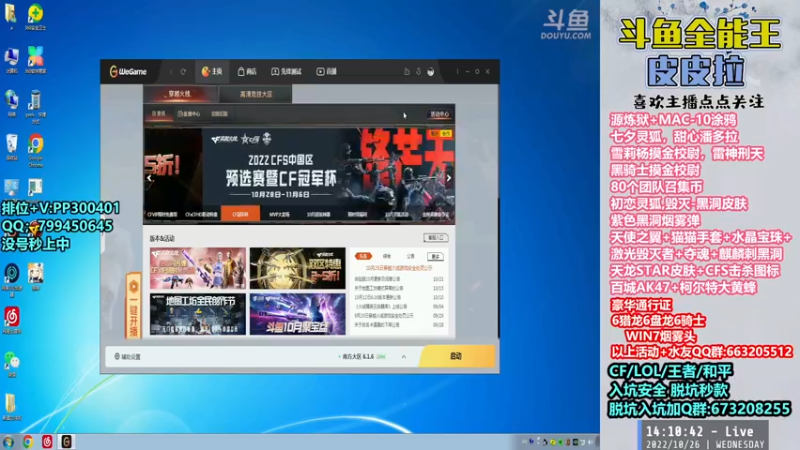
Task: Click the third sub-tab next to 直播中心
Action: coord(219,114)
